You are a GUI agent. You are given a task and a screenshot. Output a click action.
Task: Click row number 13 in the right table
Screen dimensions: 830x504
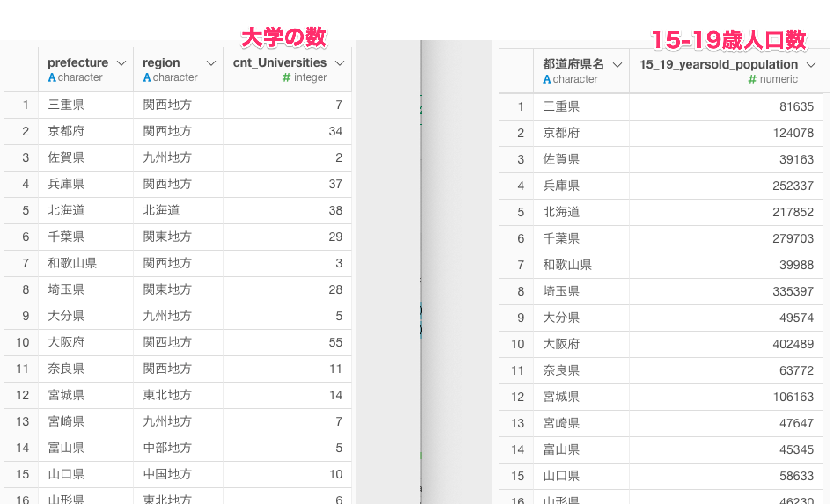[x=517, y=424]
